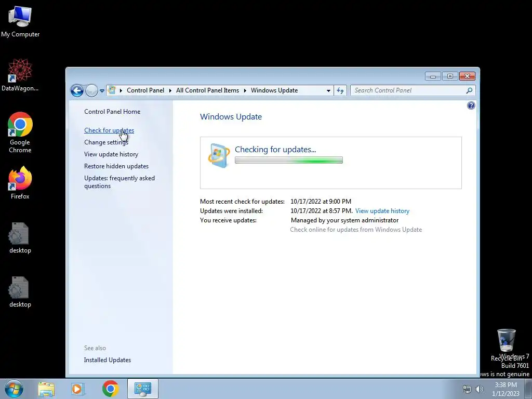This screenshot has height=399, width=532.
Task: Expand arrow after Control Panel breadcrumb
Action: (x=170, y=90)
